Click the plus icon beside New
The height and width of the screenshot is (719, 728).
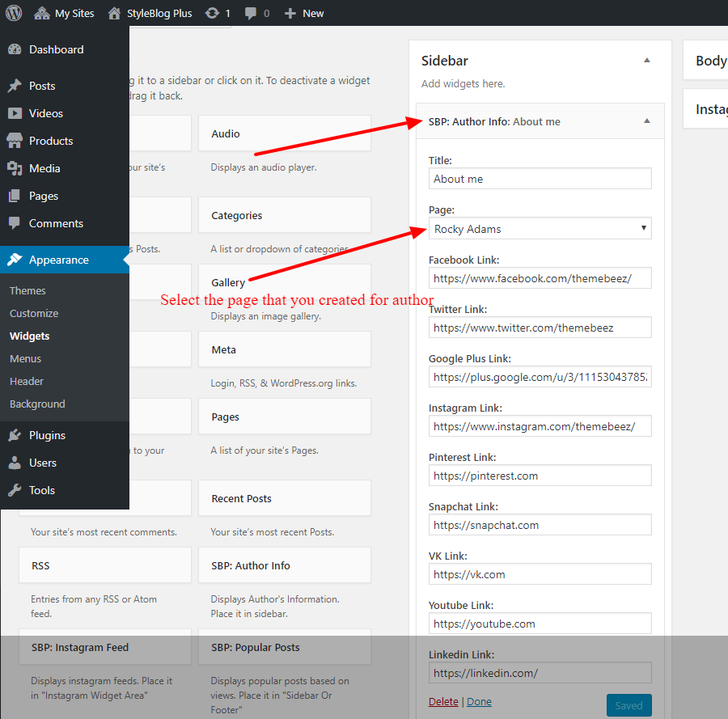(290, 14)
